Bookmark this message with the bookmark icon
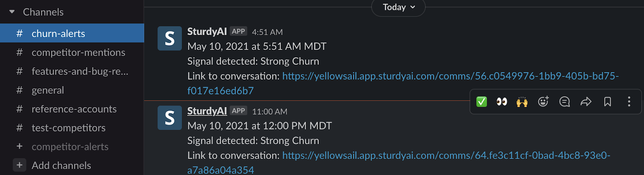This screenshot has height=175, width=644. coord(607,102)
